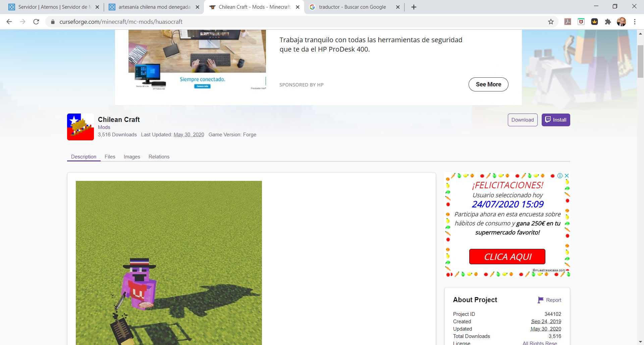This screenshot has height=345, width=644.
Task: Open the red pocket-style extension icon
Action: click(x=581, y=22)
